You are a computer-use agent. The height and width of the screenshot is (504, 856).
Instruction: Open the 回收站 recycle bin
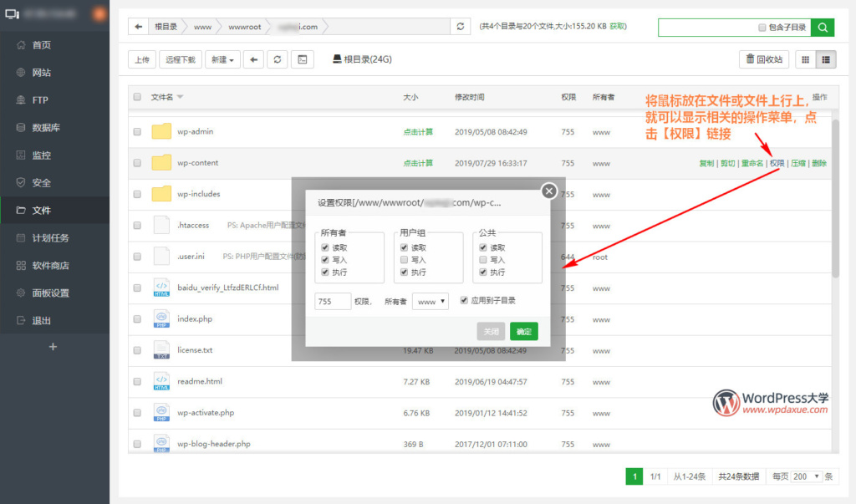pyautogui.click(x=764, y=59)
